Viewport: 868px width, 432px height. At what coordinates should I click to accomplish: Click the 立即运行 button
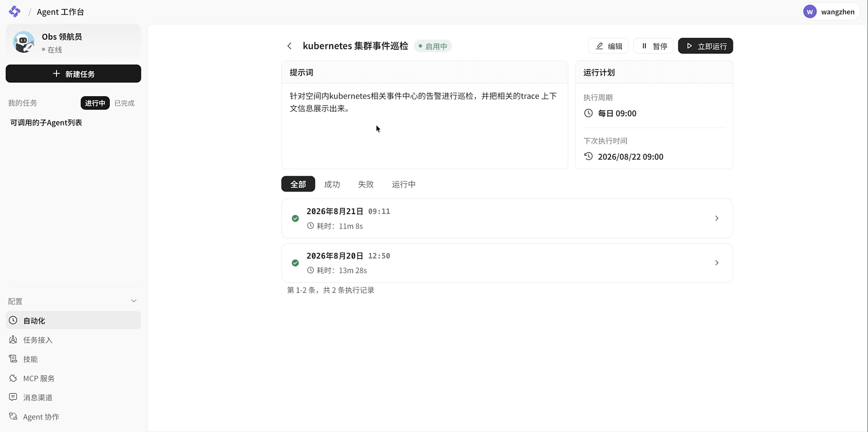pyautogui.click(x=705, y=46)
